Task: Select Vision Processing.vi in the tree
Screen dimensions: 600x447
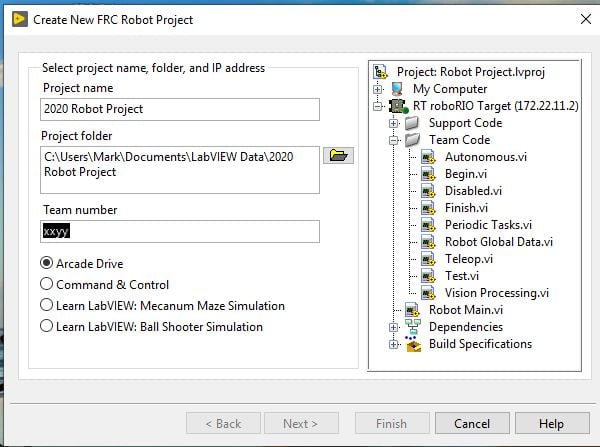Action: [497, 293]
